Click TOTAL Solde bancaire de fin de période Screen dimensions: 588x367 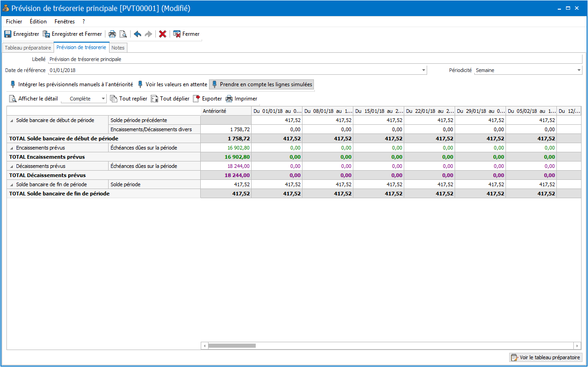(x=59, y=194)
